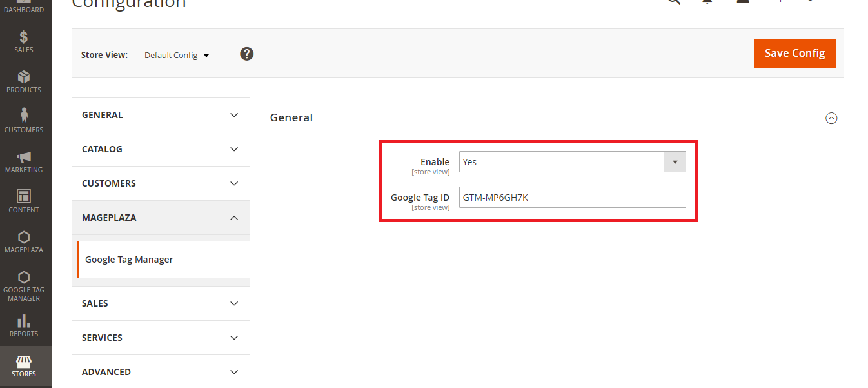Open Reports bar chart icon
868x388 pixels.
point(24,321)
